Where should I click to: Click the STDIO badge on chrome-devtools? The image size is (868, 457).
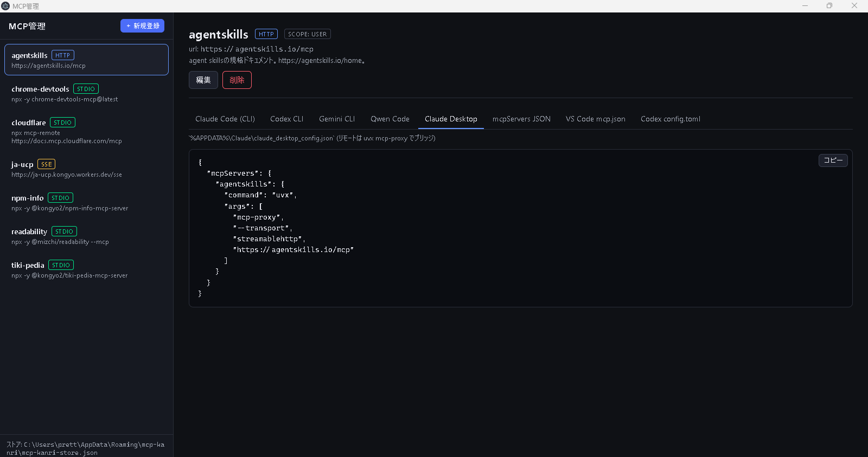[86, 89]
